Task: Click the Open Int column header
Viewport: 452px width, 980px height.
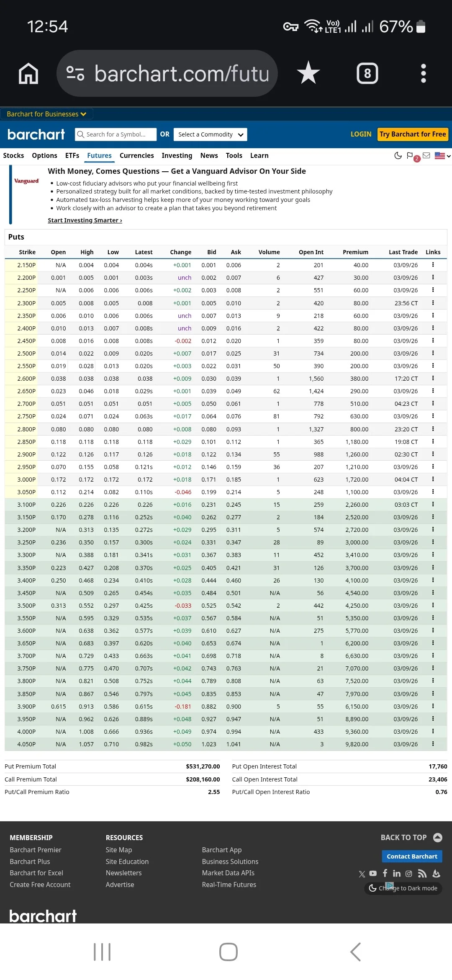Action: click(311, 252)
